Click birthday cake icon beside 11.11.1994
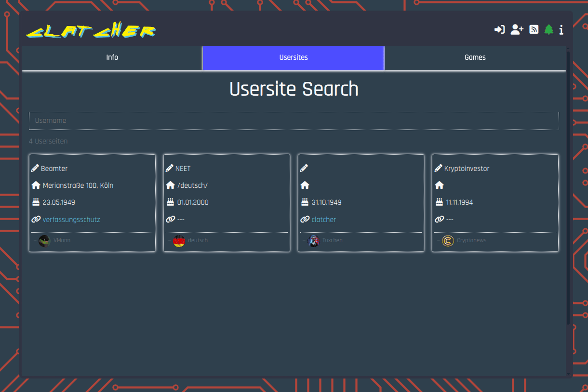 coord(439,202)
